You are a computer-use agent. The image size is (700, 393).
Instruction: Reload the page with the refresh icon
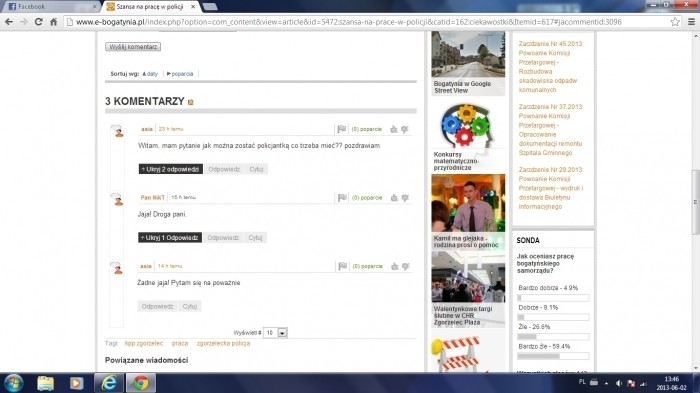pyautogui.click(x=38, y=21)
